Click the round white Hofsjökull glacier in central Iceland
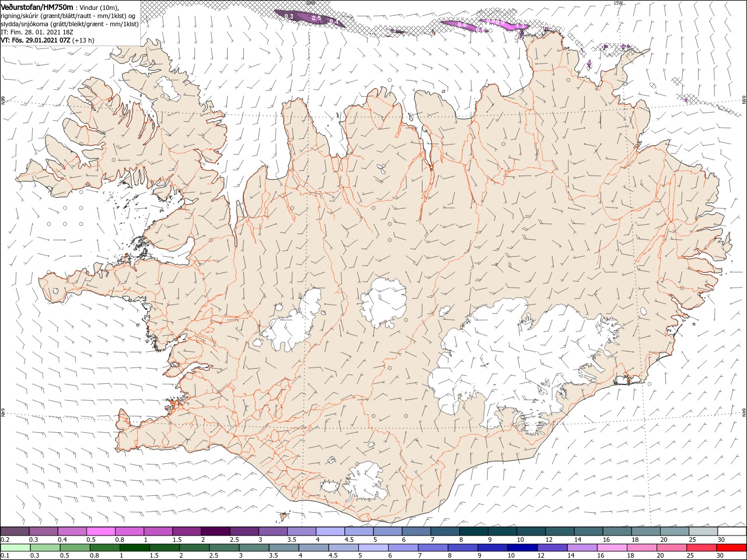The width and height of the screenshot is (747, 560). 383,302
